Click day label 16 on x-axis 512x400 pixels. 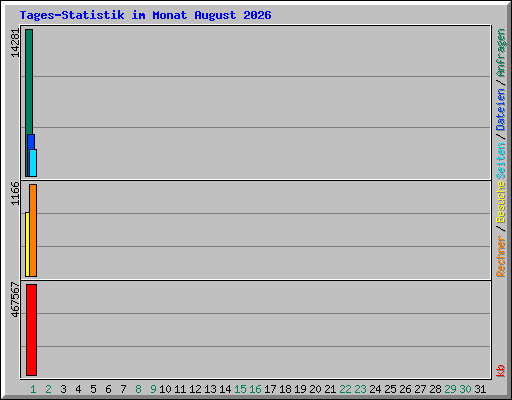[x=255, y=389]
